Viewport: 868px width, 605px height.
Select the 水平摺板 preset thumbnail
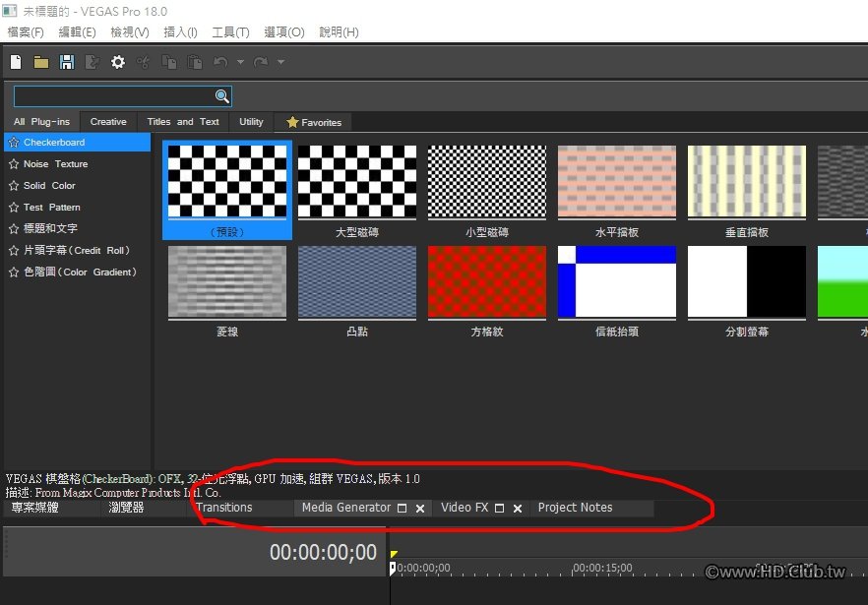[617, 182]
